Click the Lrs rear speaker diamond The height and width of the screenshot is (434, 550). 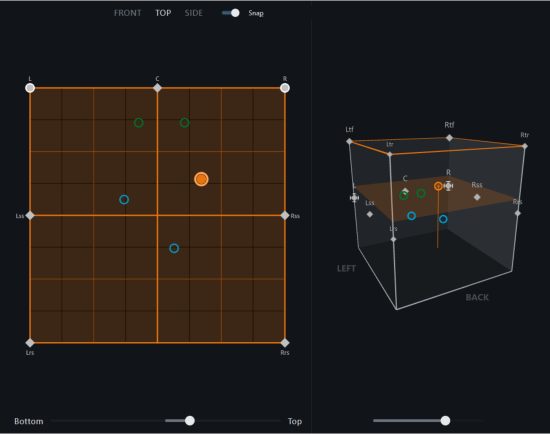tap(30, 343)
